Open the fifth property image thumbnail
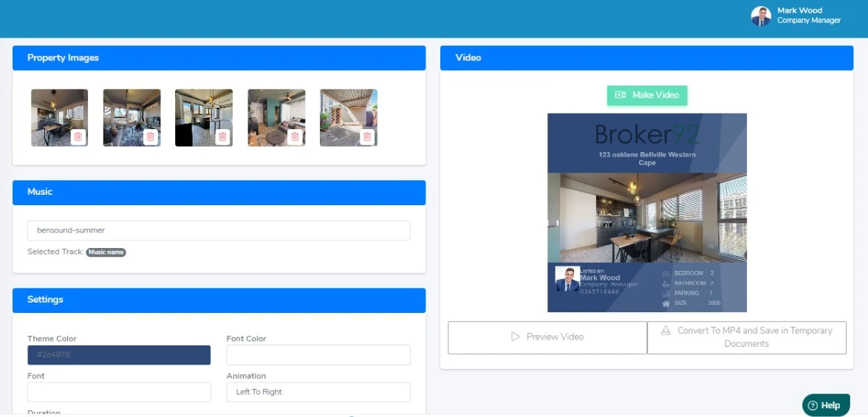This screenshot has height=417, width=868. (348, 117)
